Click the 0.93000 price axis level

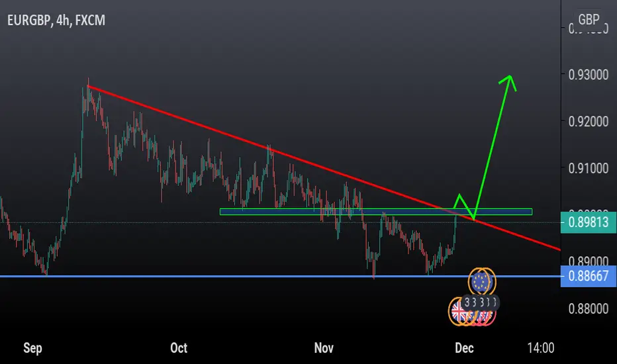point(589,74)
